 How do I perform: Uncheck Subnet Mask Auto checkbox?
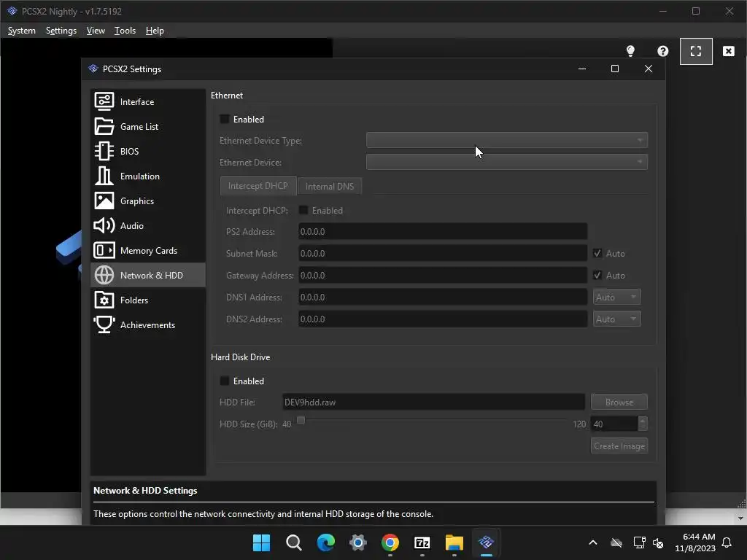tap(597, 253)
